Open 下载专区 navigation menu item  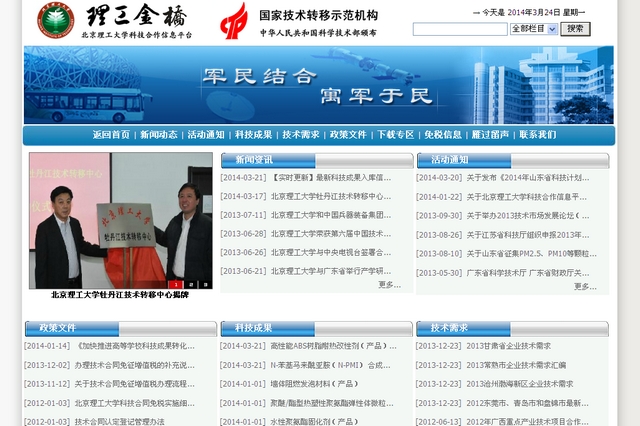pos(395,135)
